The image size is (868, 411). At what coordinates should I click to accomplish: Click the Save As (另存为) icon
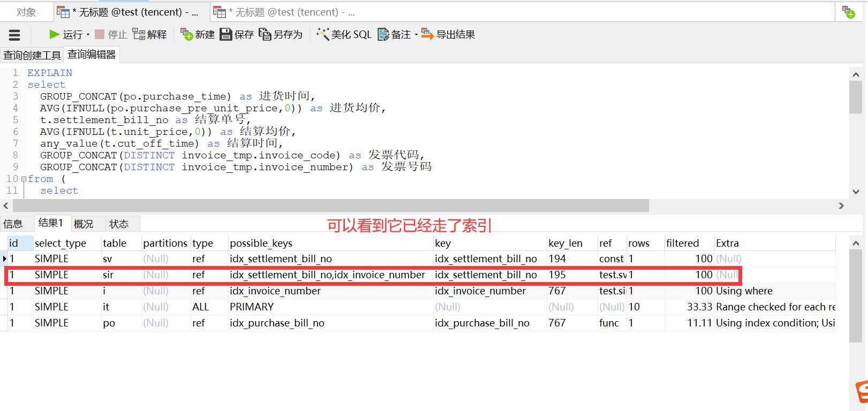265,34
